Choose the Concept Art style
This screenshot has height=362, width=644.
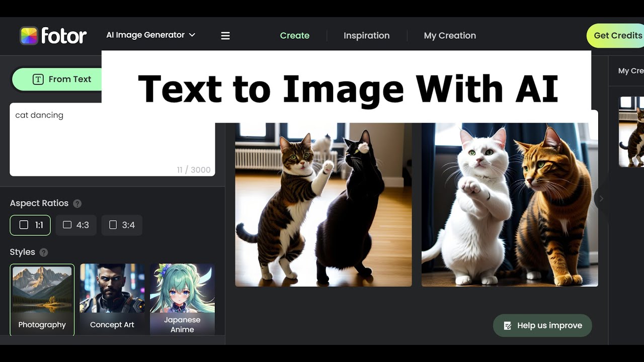112,300
